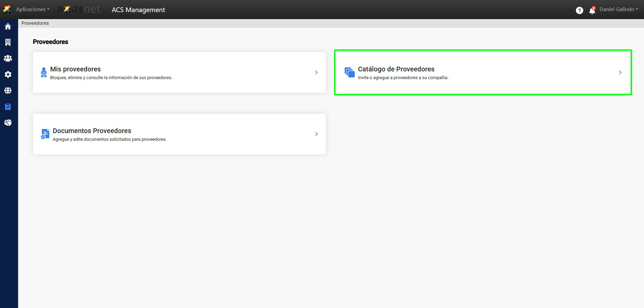
Task: Click the chevron on Documentos Proveedores card
Action: tap(316, 134)
